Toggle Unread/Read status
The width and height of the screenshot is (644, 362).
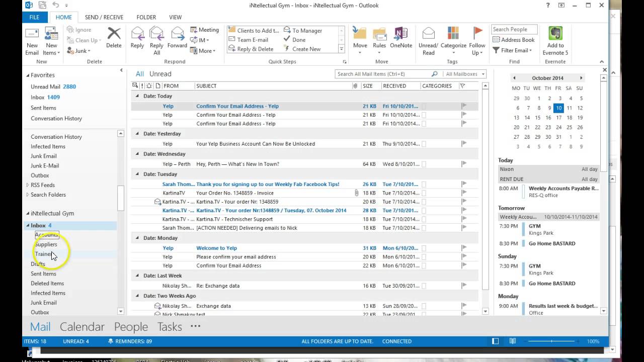coord(428,41)
